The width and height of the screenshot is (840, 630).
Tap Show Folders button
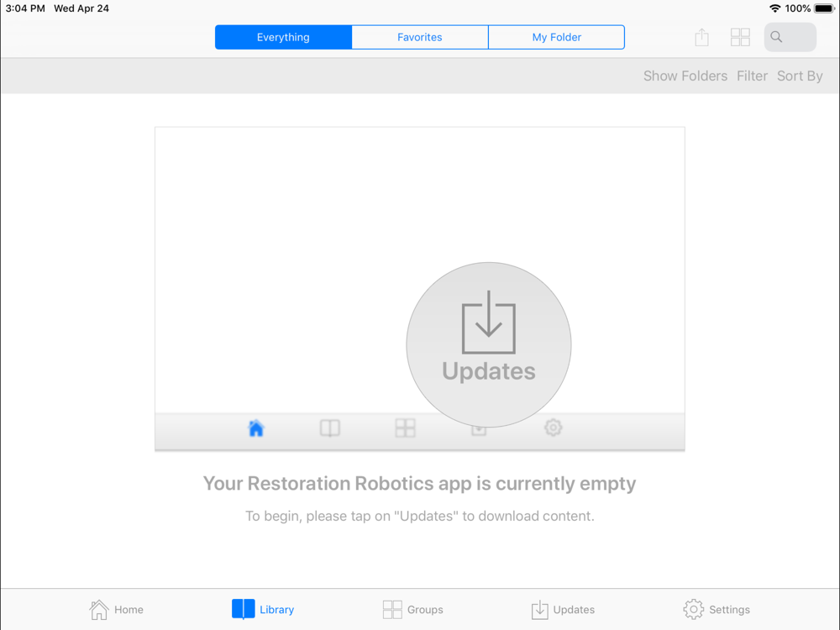click(x=685, y=76)
